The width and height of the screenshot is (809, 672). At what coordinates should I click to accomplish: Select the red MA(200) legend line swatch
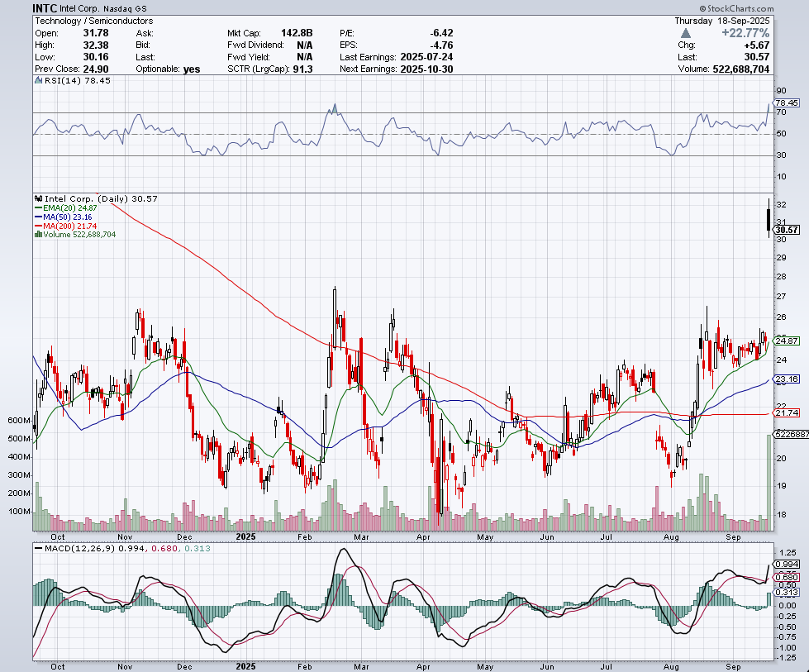(38, 226)
